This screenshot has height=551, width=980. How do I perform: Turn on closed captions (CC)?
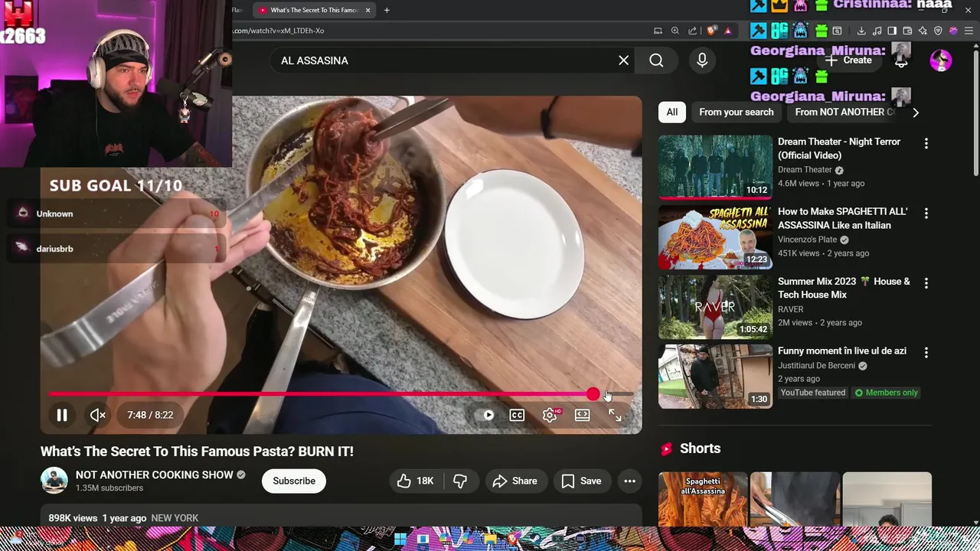click(x=517, y=415)
